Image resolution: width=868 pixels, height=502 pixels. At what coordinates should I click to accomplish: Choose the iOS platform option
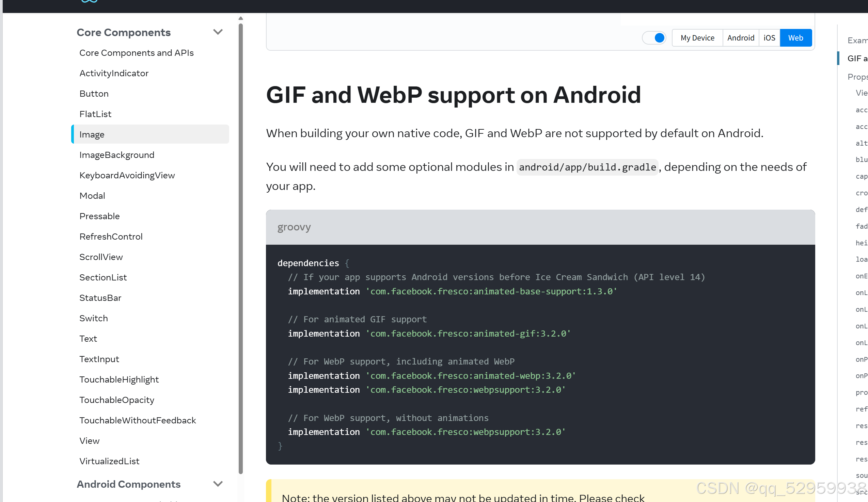[769, 38]
